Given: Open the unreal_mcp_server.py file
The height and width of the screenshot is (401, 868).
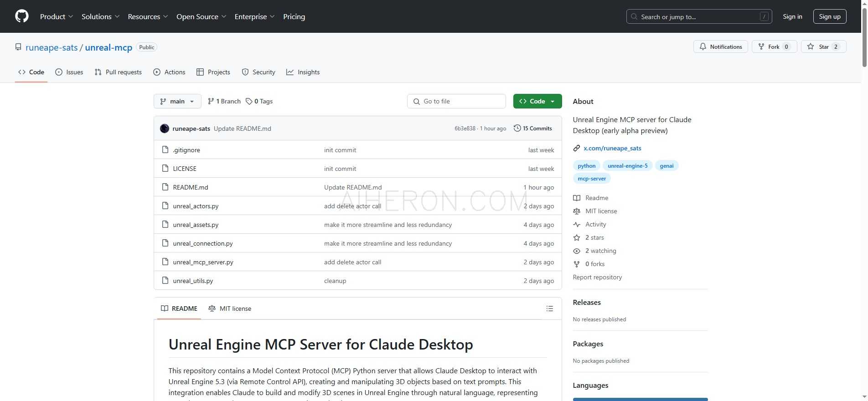Looking at the screenshot, I should 203,262.
